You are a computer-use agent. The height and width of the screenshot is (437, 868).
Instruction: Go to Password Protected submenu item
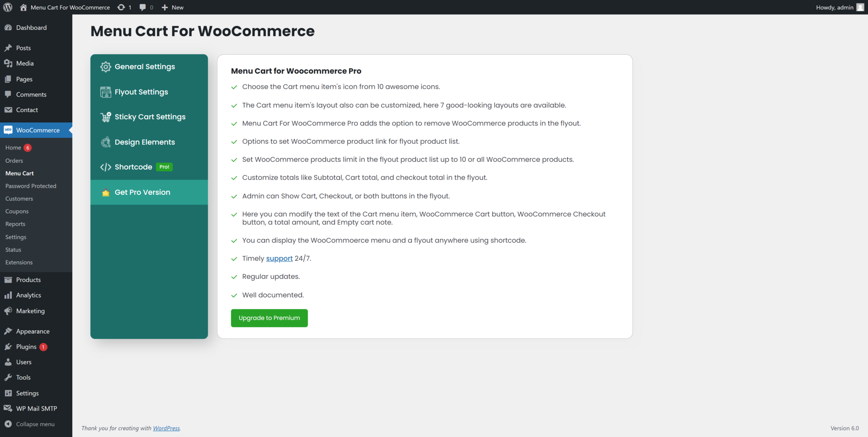pos(31,186)
